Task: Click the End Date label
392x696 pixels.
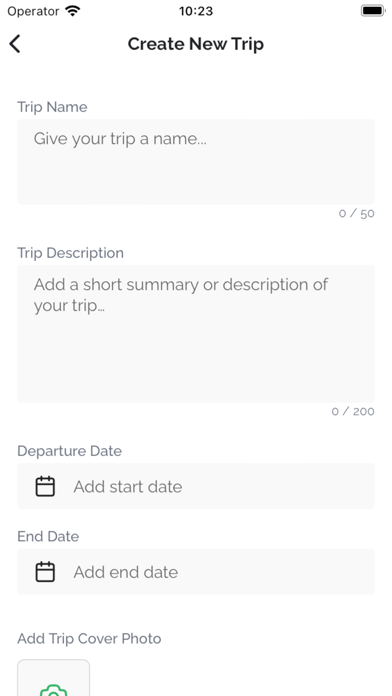Action: tap(48, 536)
